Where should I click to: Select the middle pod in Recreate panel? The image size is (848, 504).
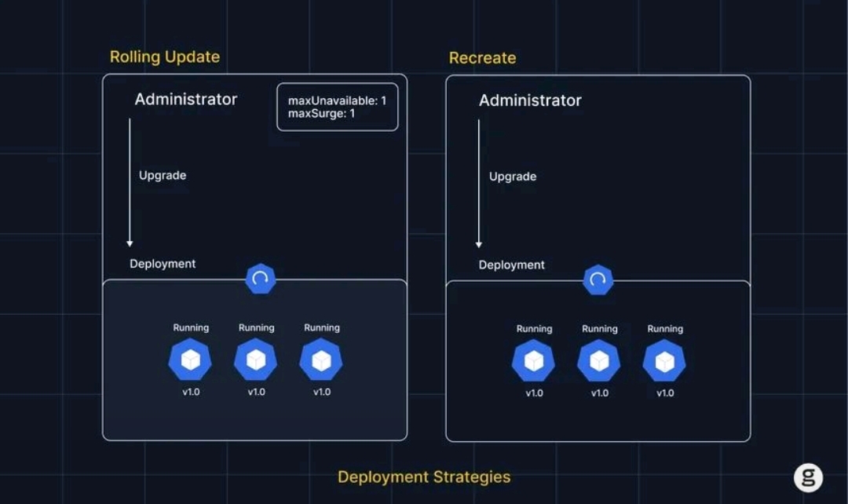pyautogui.click(x=599, y=361)
